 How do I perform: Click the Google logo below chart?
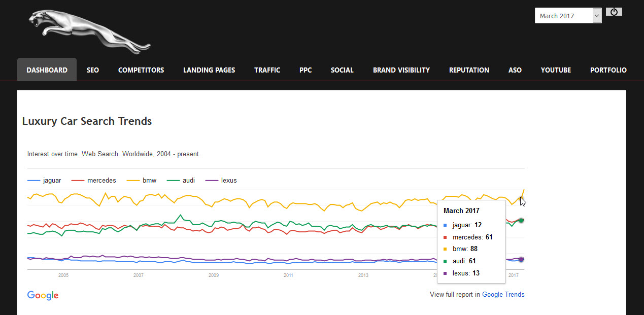pos(43,295)
